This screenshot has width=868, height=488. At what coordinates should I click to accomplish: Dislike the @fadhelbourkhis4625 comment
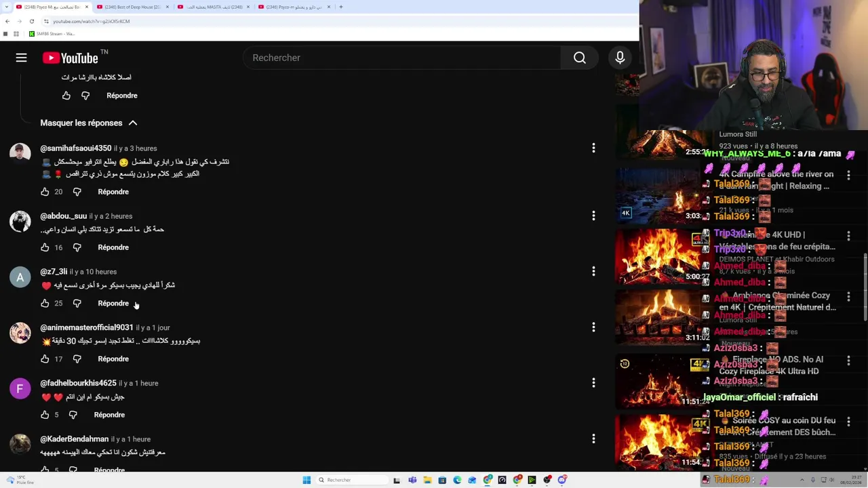(x=73, y=414)
